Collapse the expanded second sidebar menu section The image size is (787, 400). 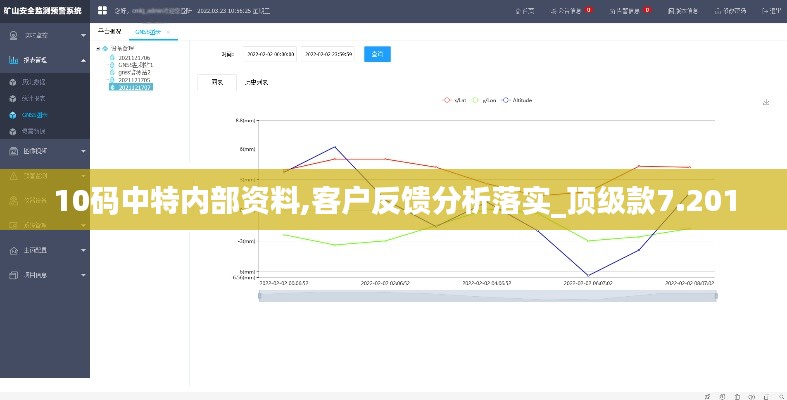82,60
